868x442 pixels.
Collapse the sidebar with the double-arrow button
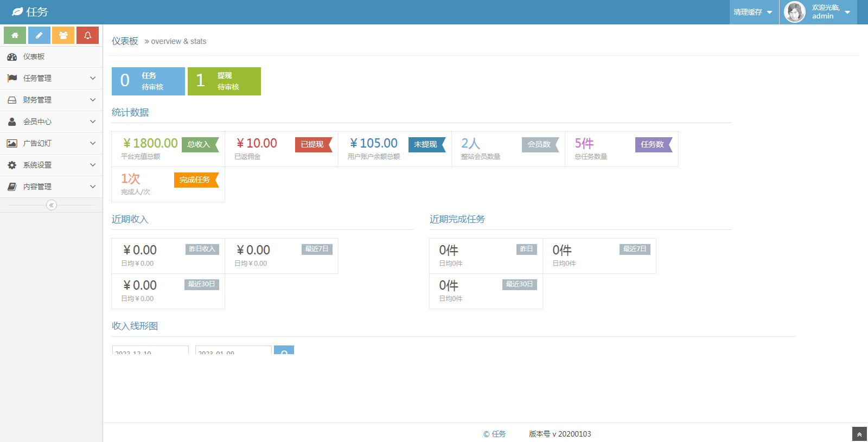point(52,205)
